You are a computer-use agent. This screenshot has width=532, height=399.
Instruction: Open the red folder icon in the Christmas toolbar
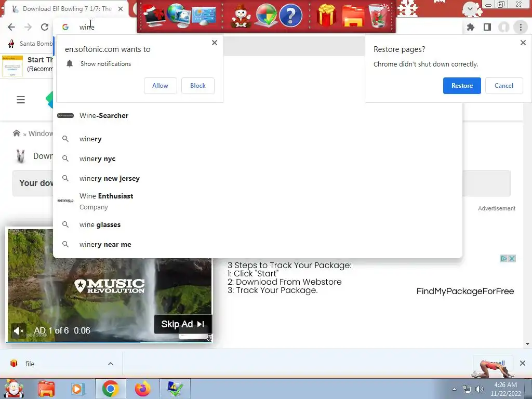[x=353, y=16]
